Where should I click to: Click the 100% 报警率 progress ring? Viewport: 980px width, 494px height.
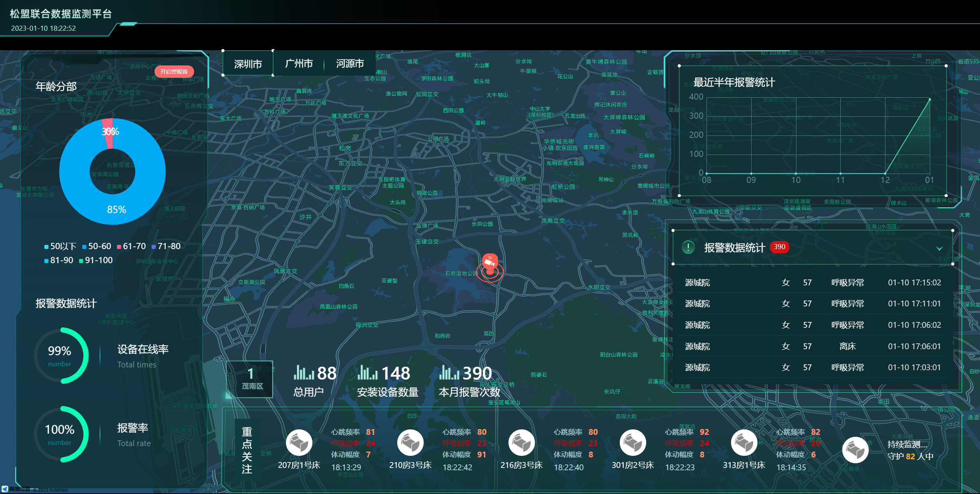click(x=60, y=434)
